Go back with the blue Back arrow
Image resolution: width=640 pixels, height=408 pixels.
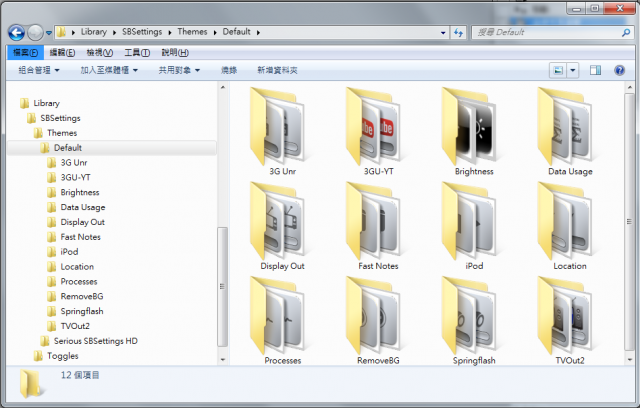(x=17, y=32)
